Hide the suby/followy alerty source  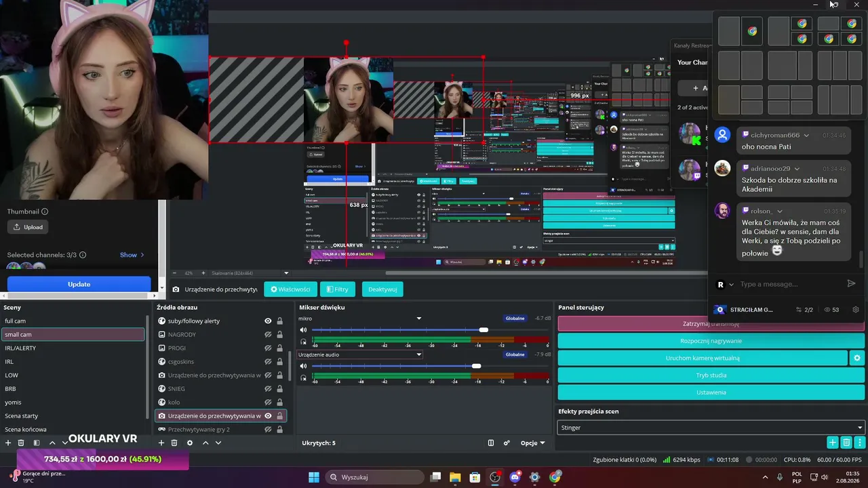coord(268,321)
